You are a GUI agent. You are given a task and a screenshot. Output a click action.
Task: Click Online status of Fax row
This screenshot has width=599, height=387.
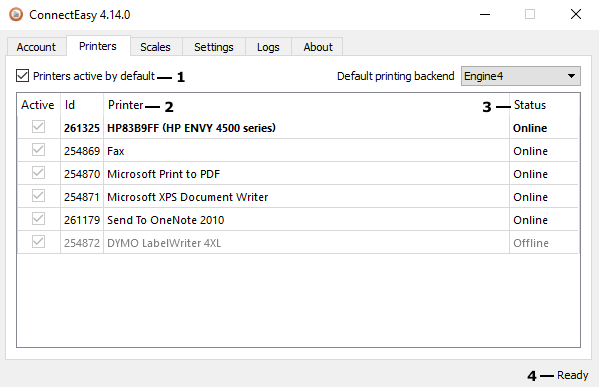(x=530, y=151)
